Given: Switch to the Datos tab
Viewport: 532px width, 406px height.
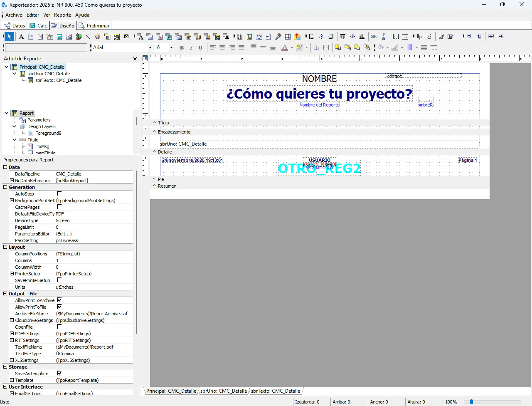Looking at the screenshot, I should pyautogui.click(x=15, y=26).
